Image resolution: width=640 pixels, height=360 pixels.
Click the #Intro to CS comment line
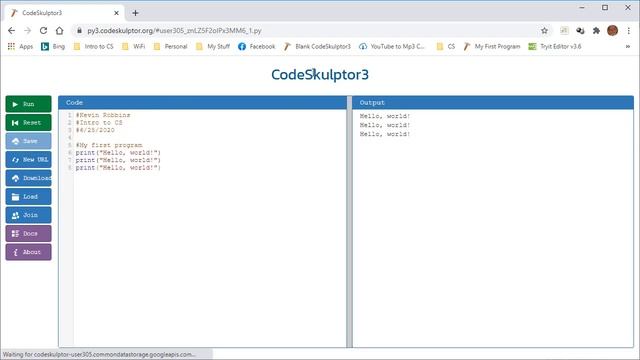click(99, 122)
